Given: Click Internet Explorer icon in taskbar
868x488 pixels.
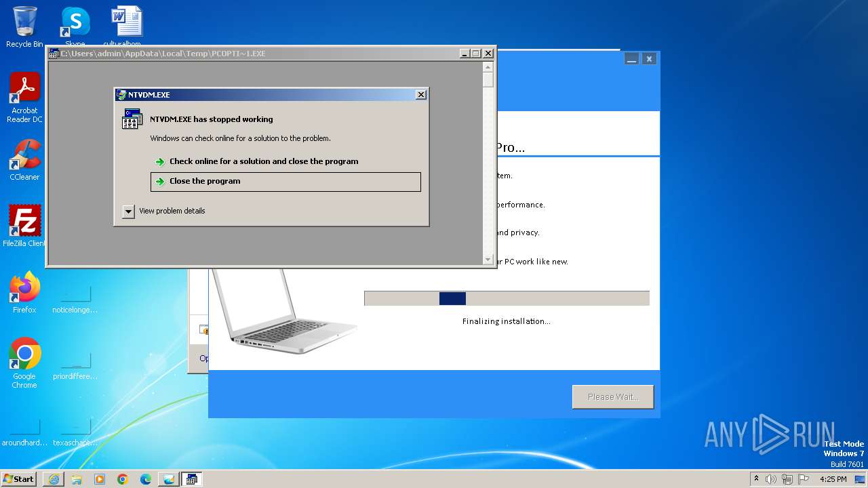Looking at the screenshot, I should tap(54, 479).
